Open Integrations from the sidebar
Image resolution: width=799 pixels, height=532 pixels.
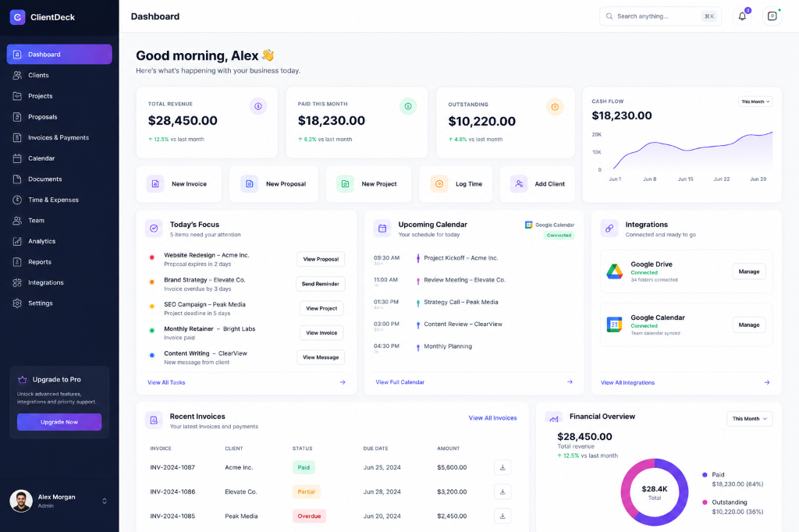point(59,282)
